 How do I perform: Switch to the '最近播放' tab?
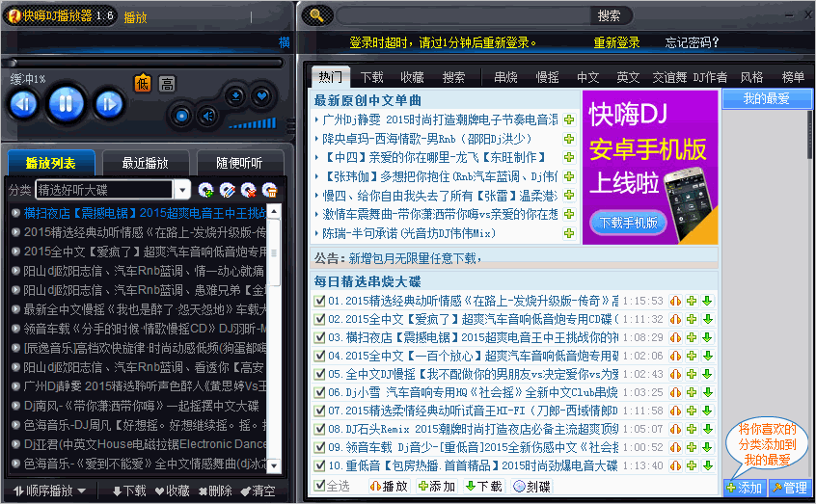click(x=146, y=163)
